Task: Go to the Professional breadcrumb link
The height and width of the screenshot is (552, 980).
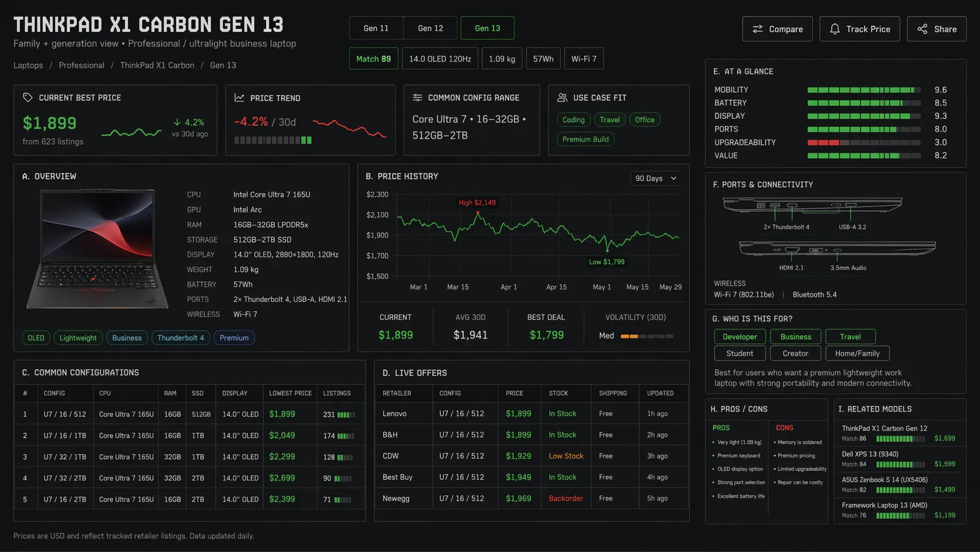Action: 81,65
